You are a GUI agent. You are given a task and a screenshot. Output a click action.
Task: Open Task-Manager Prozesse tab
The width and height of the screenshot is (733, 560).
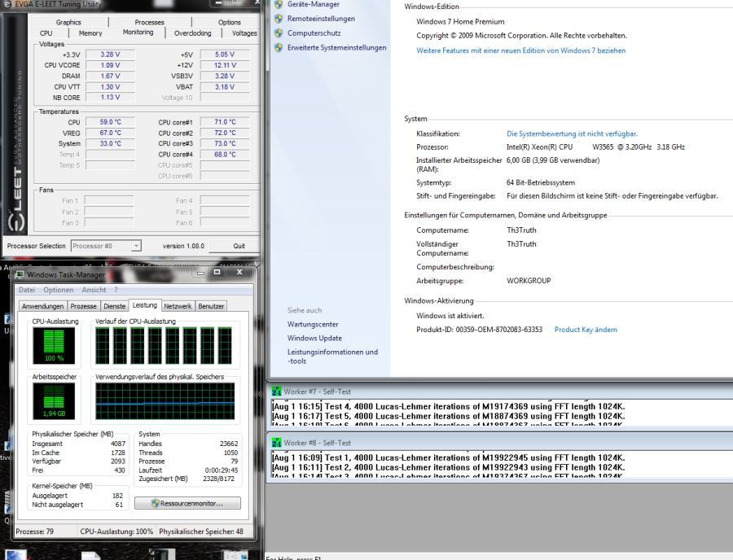coord(83,306)
